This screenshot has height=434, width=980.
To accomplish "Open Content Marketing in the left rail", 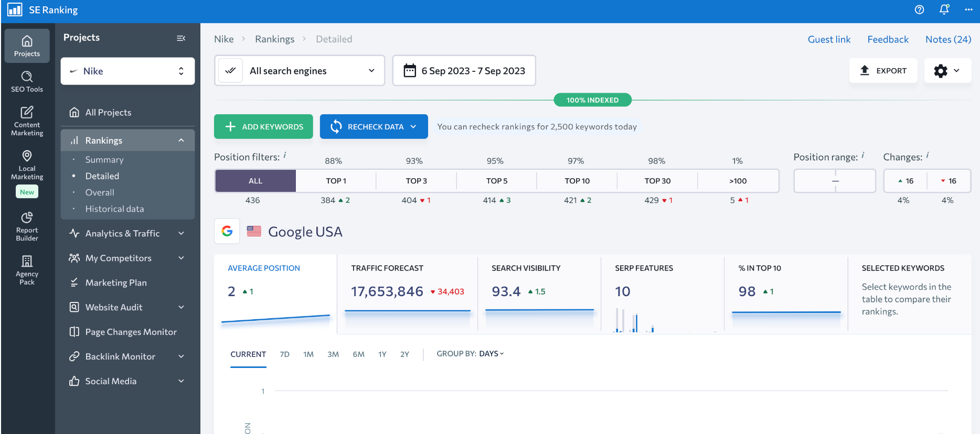I will 27,121.
